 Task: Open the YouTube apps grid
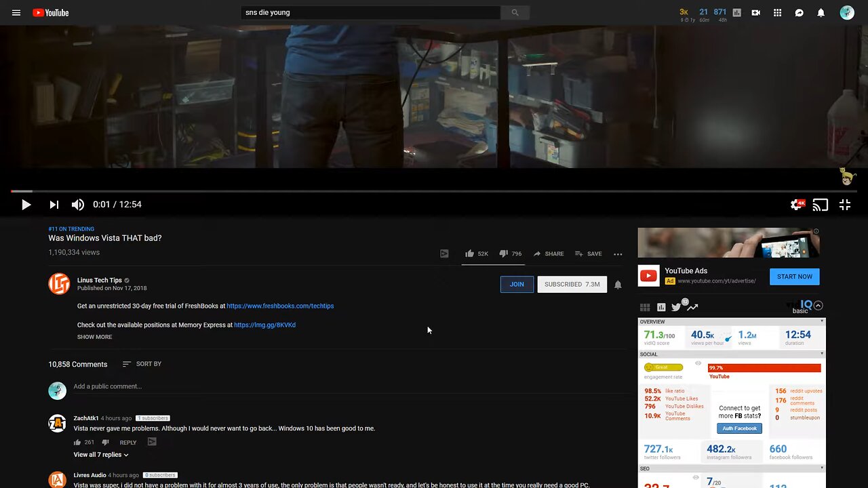778,13
